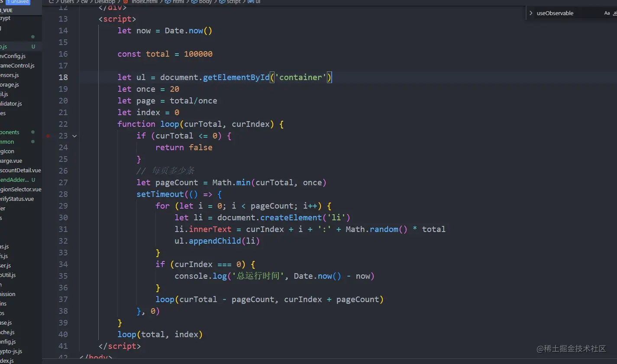Click the cube icon before body breadcrumb
This screenshot has height=364, width=617.
[x=194, y=2]
